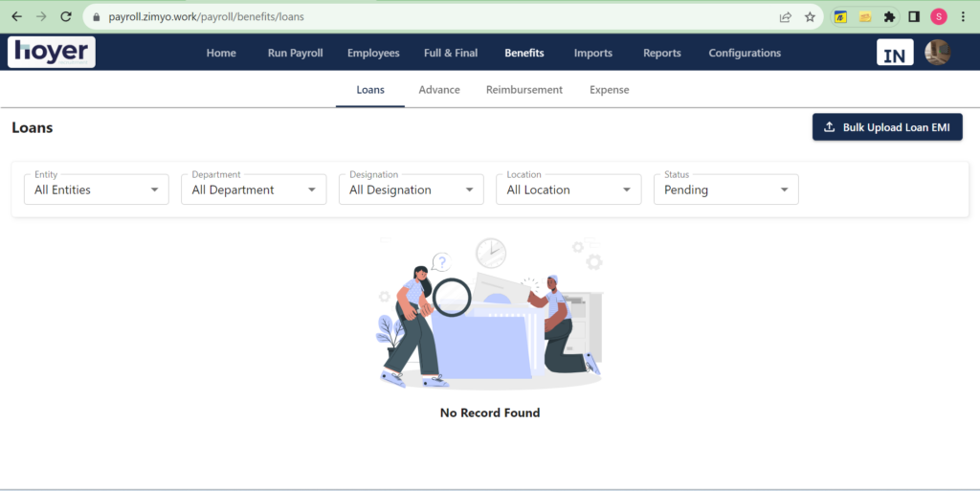Open Benefits menu
980x491 pixels.
(524, 53)
